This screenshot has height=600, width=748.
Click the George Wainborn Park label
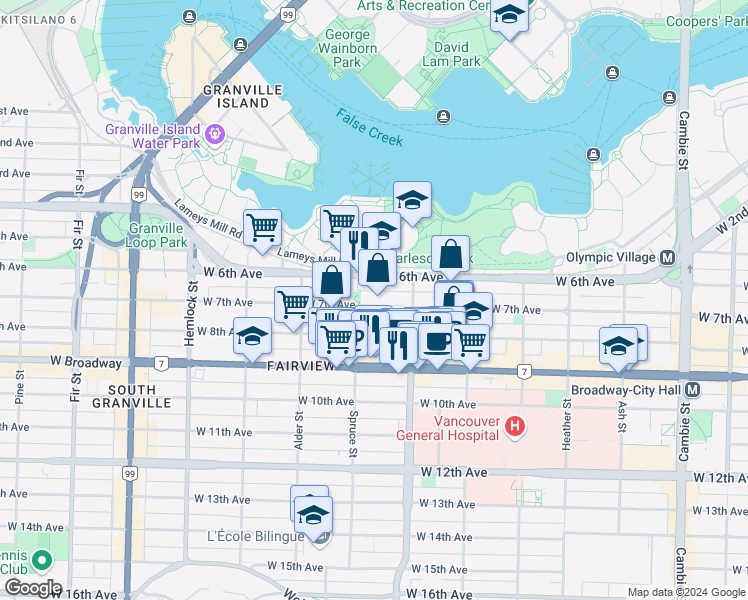(x=347, y=48)
